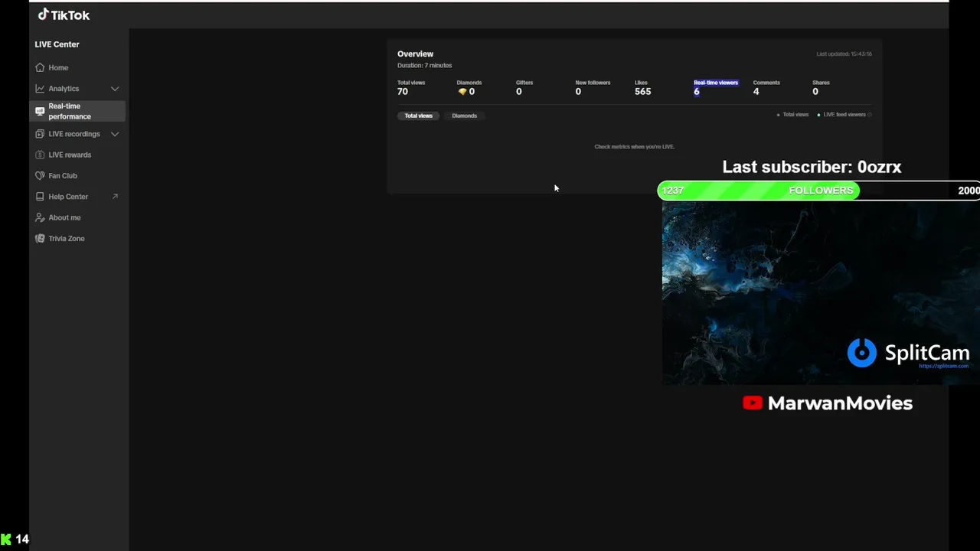This screenshot has width=980, height=551.
Task: Click the 'Last subscriber: 0ozrx' overlay text
Action: click(812, 167)
